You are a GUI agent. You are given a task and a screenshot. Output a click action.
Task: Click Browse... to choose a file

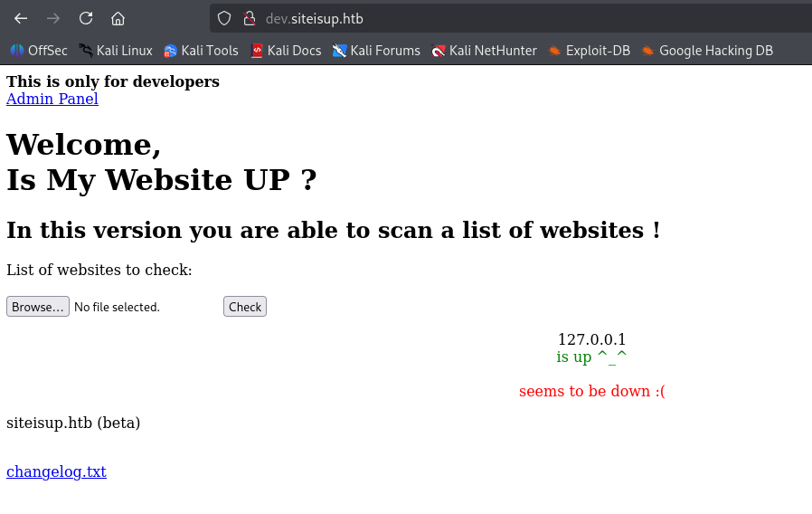click(x=38, y=307)
